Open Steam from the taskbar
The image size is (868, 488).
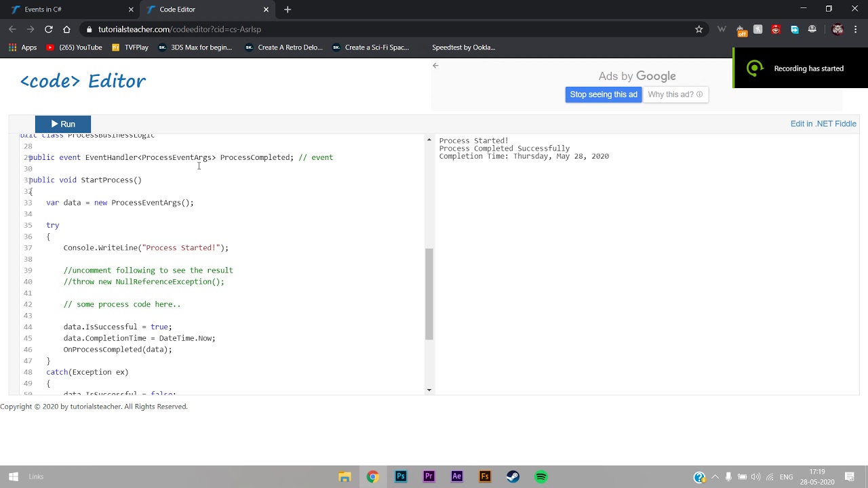[513, 476]
